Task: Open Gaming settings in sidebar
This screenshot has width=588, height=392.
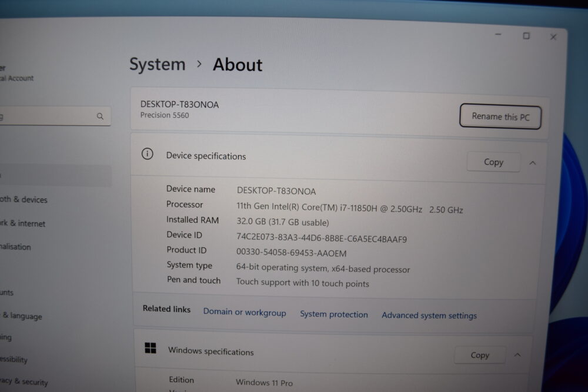Action: pyautogui.click(x=6, y=337)
